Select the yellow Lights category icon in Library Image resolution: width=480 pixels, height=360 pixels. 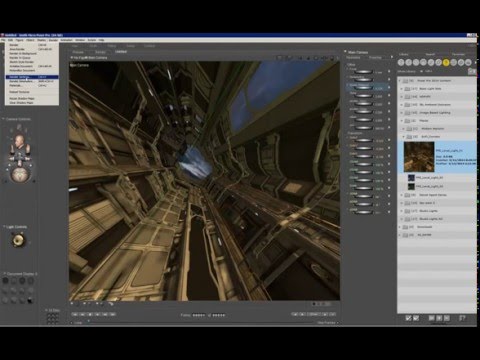pos(446,63)
